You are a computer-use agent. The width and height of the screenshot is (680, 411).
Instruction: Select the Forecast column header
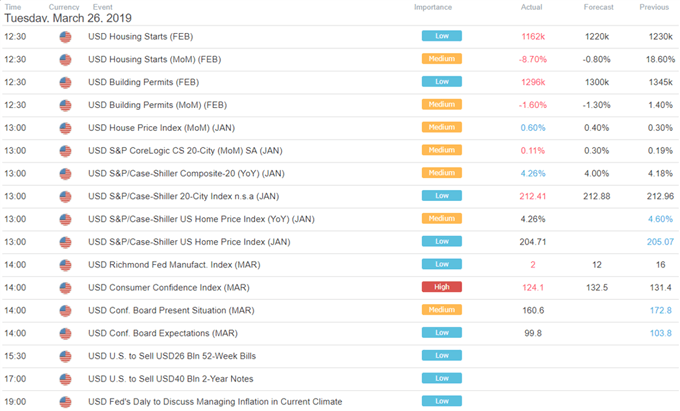coord(598,7)
